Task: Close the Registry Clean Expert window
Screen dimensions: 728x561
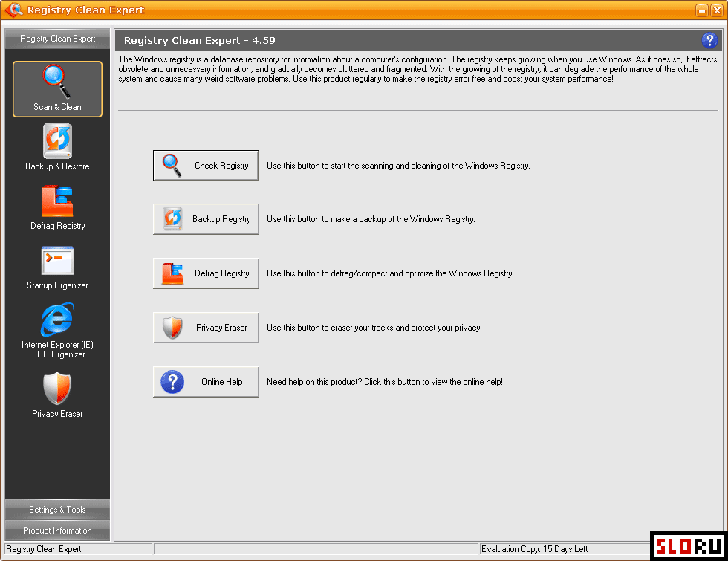Action: 717,10
